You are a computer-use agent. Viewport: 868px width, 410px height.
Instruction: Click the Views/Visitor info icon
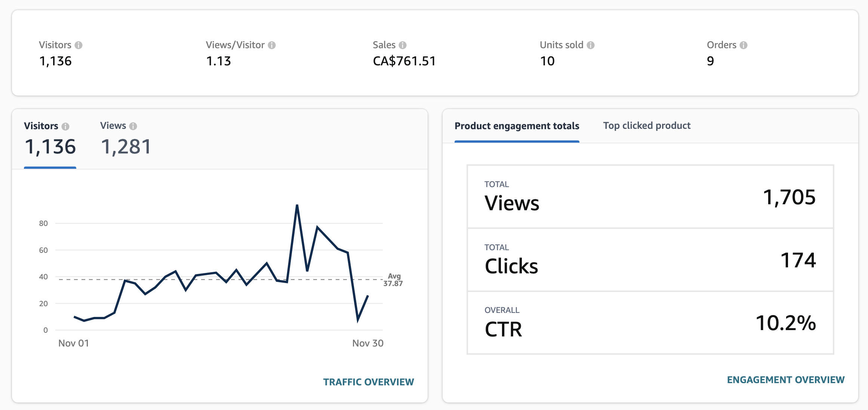(x=272, y=44)
